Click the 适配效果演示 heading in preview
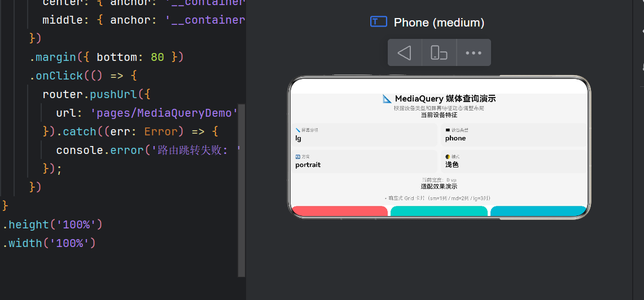 point(439,186)
